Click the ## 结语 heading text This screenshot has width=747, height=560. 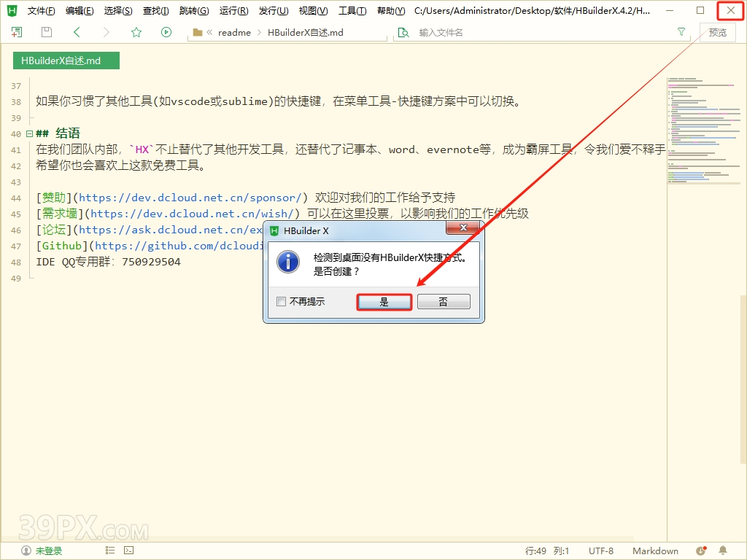point(58,133)
